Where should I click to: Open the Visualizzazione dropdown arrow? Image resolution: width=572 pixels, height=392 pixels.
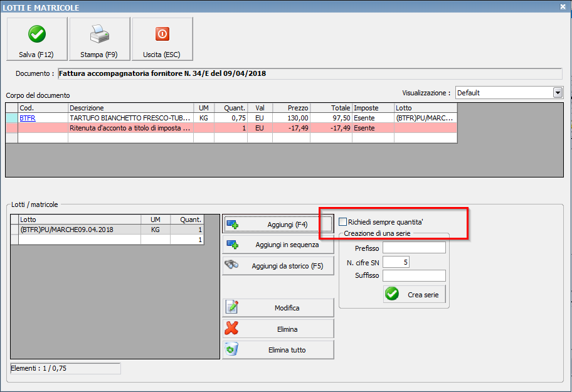pyautogui.click(x=558, y=93)
